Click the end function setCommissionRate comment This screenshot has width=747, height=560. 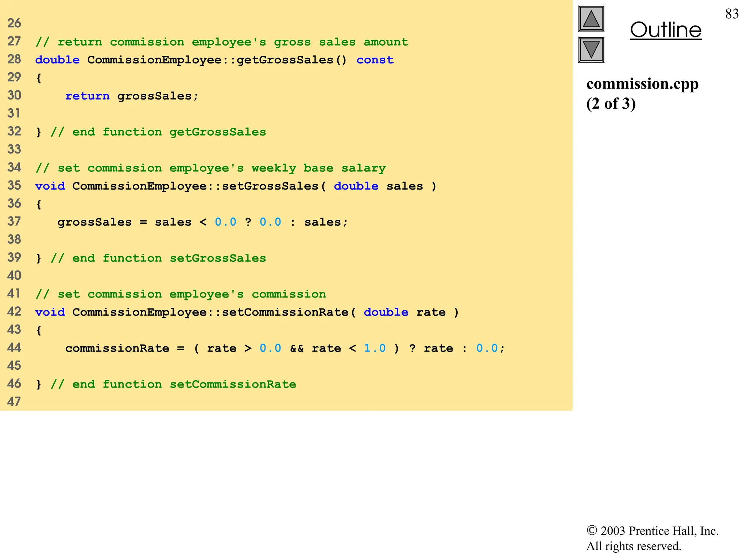[173, 384]
